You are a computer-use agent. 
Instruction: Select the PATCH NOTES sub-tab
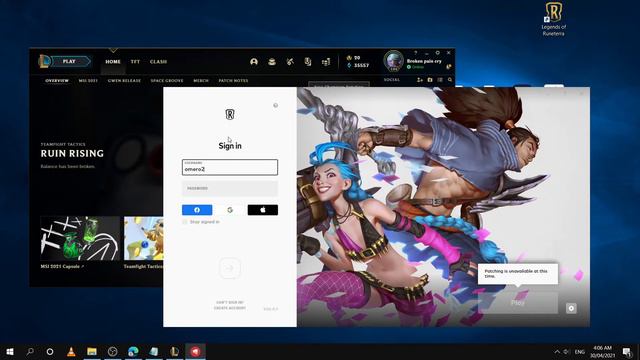(233, 80)
